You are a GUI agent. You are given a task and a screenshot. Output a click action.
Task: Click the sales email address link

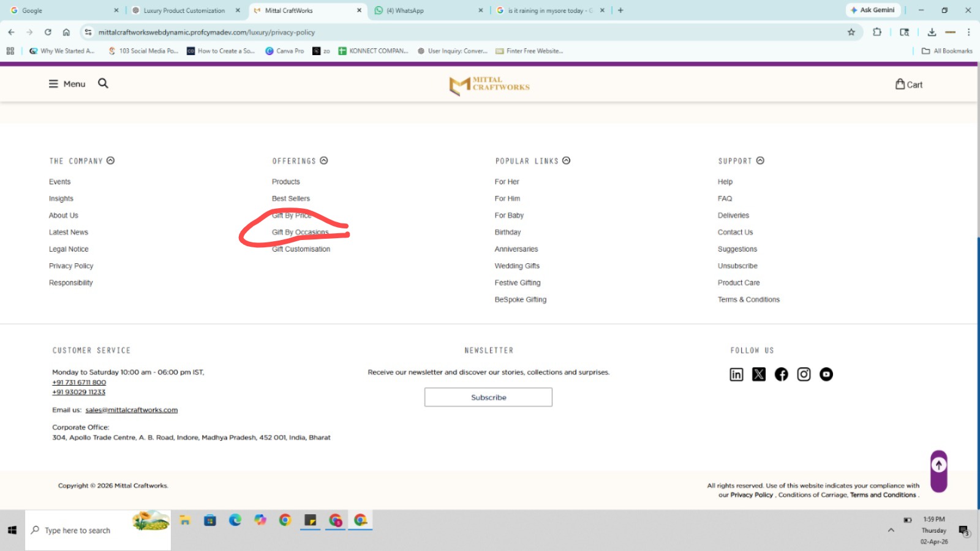(131, 410)
